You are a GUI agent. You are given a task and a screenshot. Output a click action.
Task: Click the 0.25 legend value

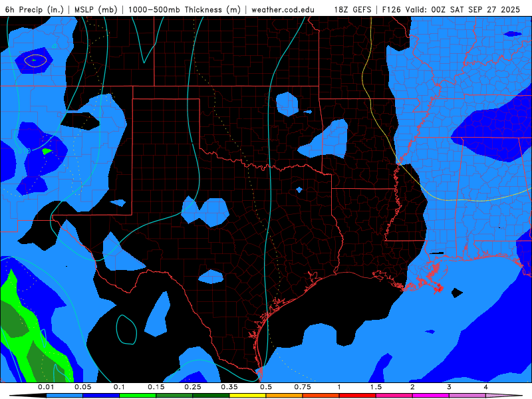click(193, 387)
